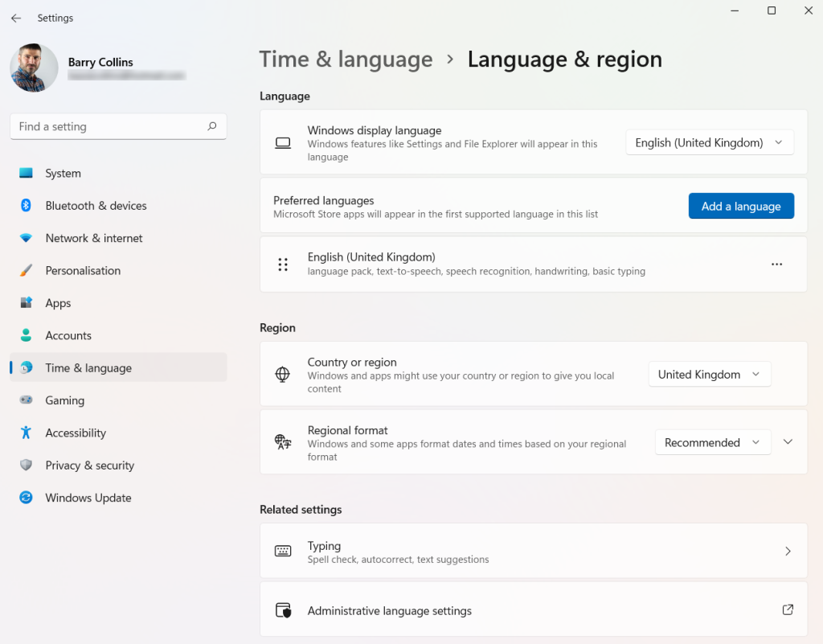Open Typing related settings
This screenshot has width=823, height=644.
534,551
